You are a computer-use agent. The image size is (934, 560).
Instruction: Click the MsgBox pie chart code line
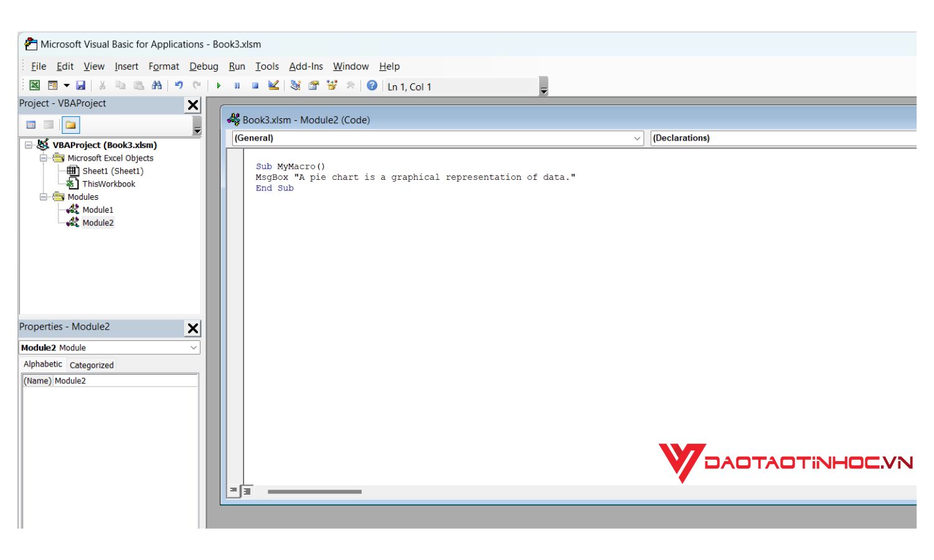(415, 177)
